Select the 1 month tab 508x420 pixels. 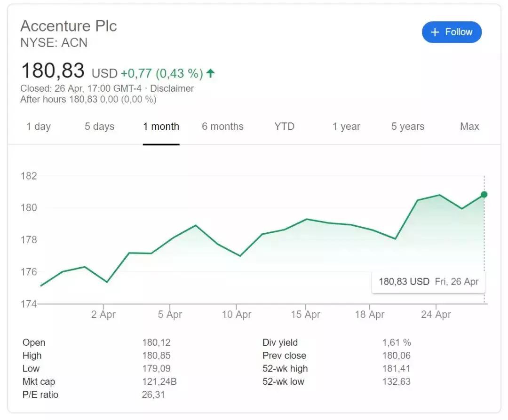161,127
